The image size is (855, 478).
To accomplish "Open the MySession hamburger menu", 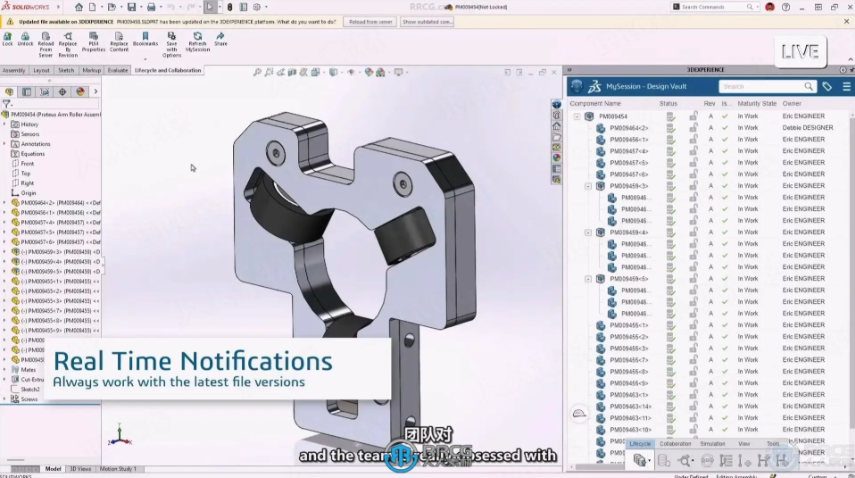I will pyautogui.click(x=846, y=86).
